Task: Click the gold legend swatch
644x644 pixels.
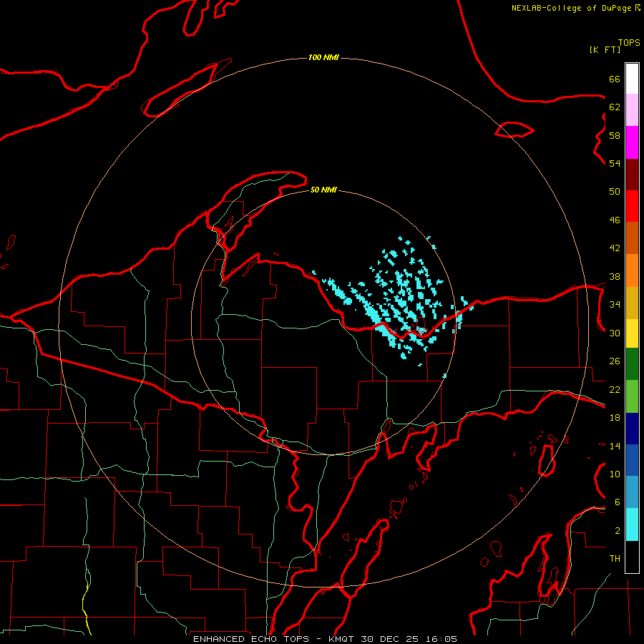Action: point(632,303)
